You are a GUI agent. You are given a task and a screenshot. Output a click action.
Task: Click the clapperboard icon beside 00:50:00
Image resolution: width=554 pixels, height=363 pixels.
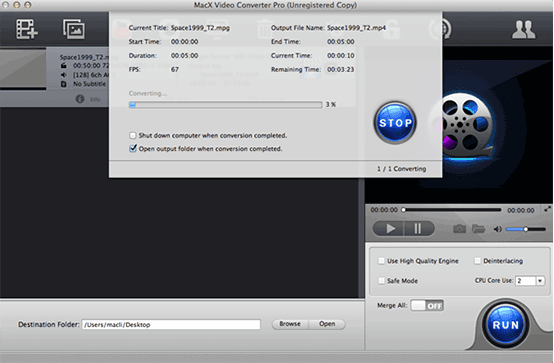click(64, 65)
